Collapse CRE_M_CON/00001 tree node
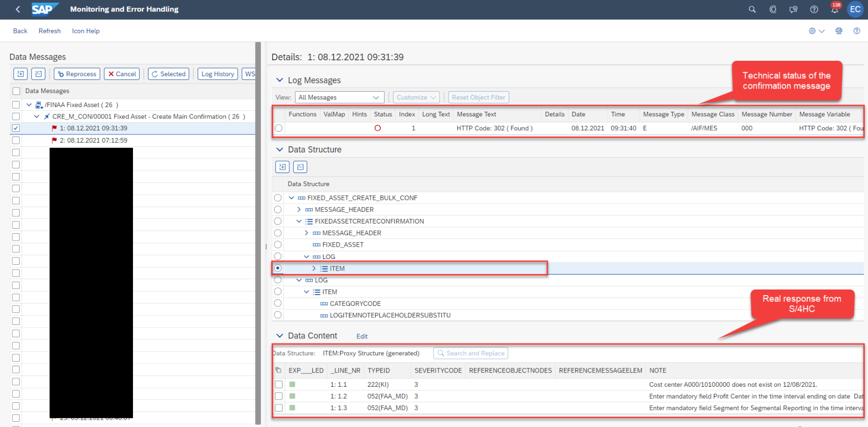Image resolution: width=868 pixels, height=427 pixels. tap(37, 117)
